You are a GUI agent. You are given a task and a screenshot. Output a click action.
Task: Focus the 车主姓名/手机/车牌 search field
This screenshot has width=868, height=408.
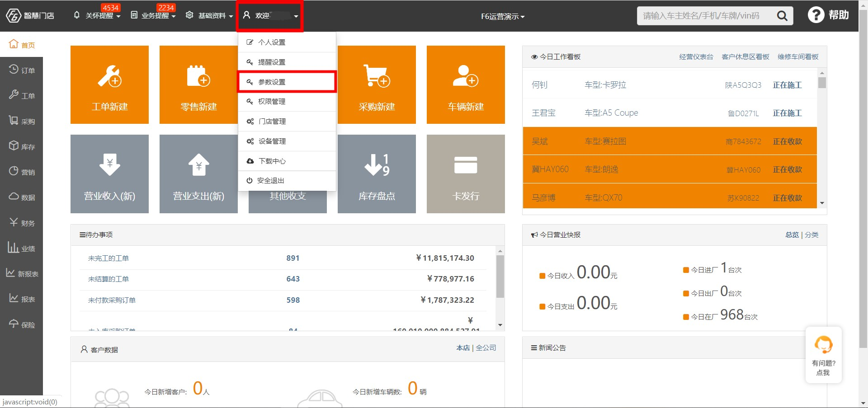click(x=705, y=16)
